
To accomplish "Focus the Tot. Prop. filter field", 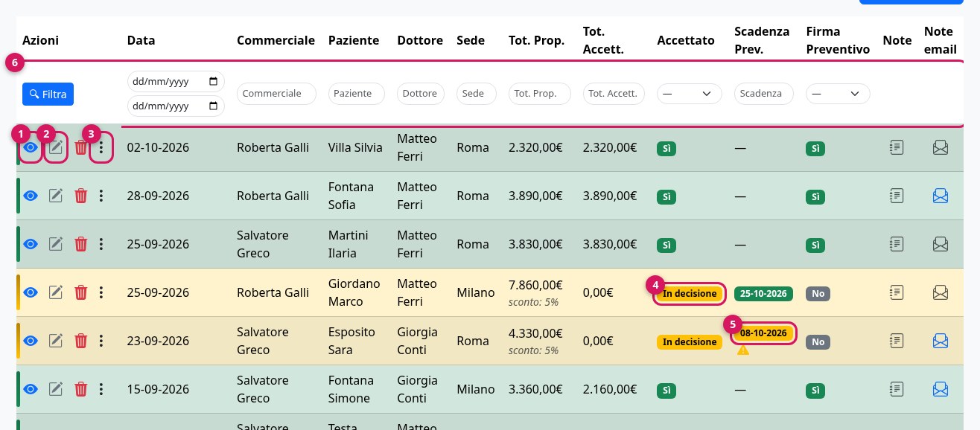I will click(x=540, y=94).
